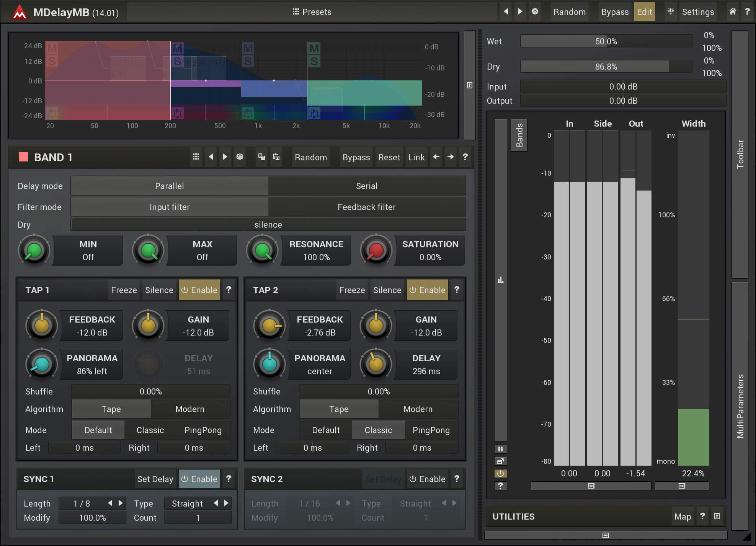Click the Band 1 Link button

(416, 157)
